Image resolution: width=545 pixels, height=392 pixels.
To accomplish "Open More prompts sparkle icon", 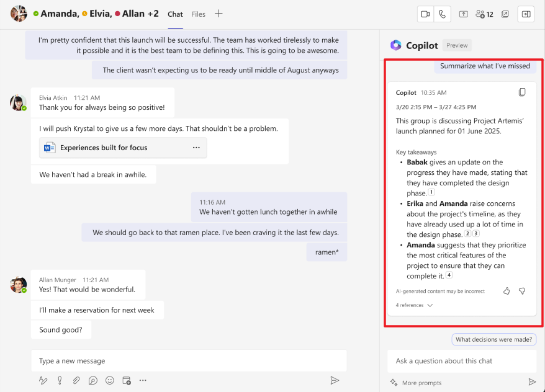I will pos(394,383).
